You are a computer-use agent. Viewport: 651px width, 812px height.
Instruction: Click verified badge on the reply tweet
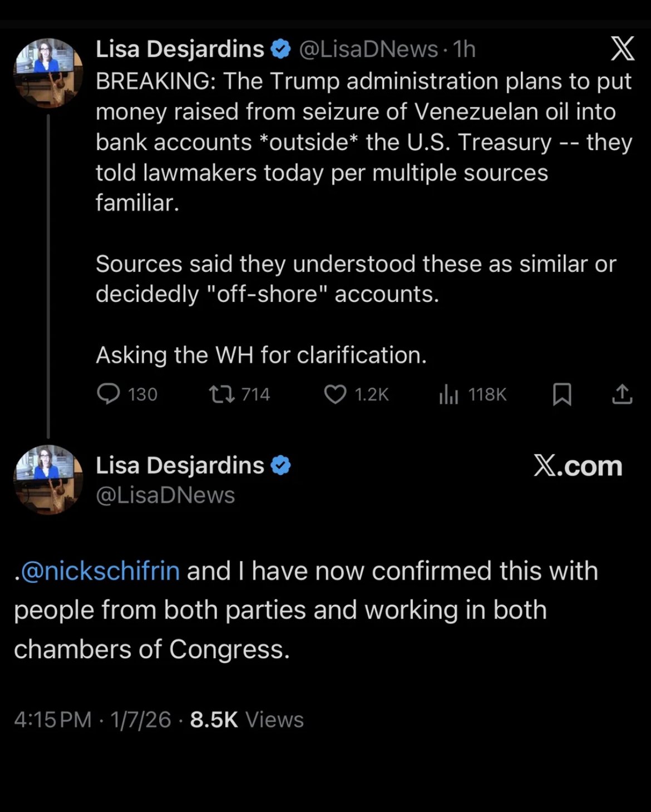coord(280,466)
